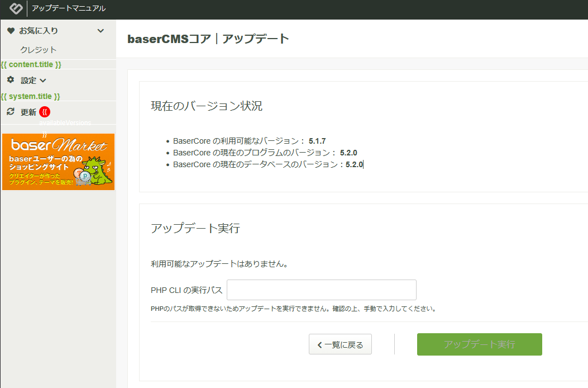Screen dimensions: 588x388
Task: Select the お気に入り menu label
Action: point(39,31)
